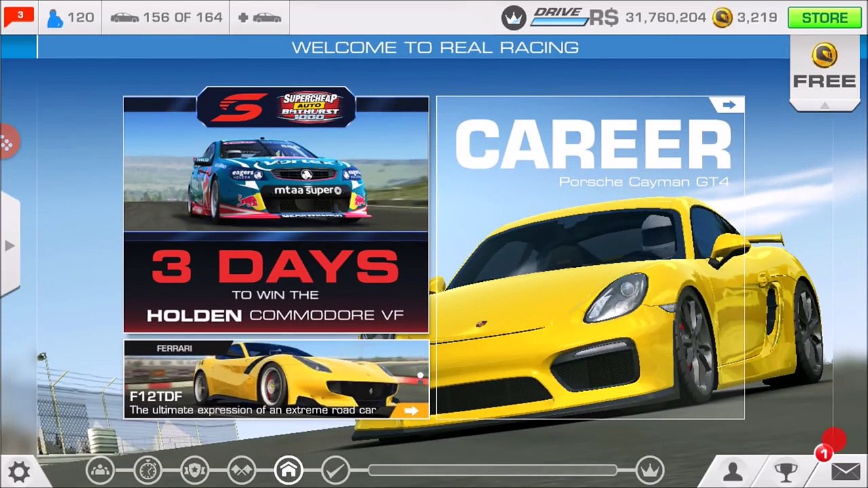Select the home tab

[x=288, y=469]
